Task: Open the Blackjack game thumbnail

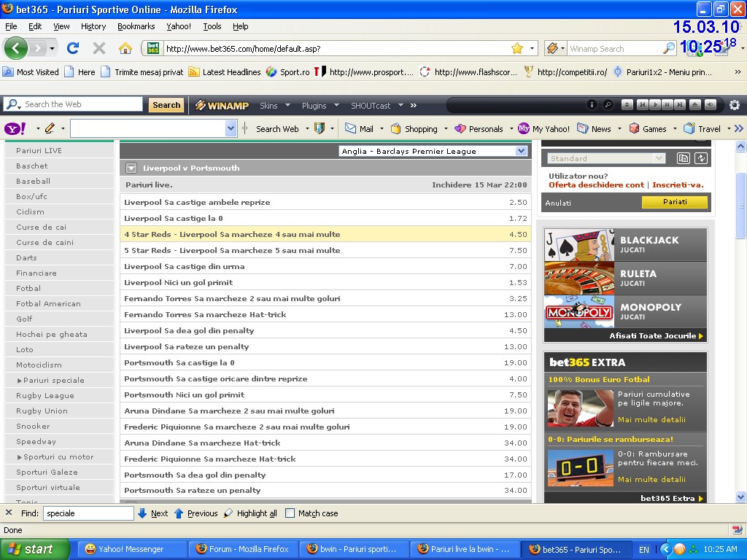Action: coord(579,245)
